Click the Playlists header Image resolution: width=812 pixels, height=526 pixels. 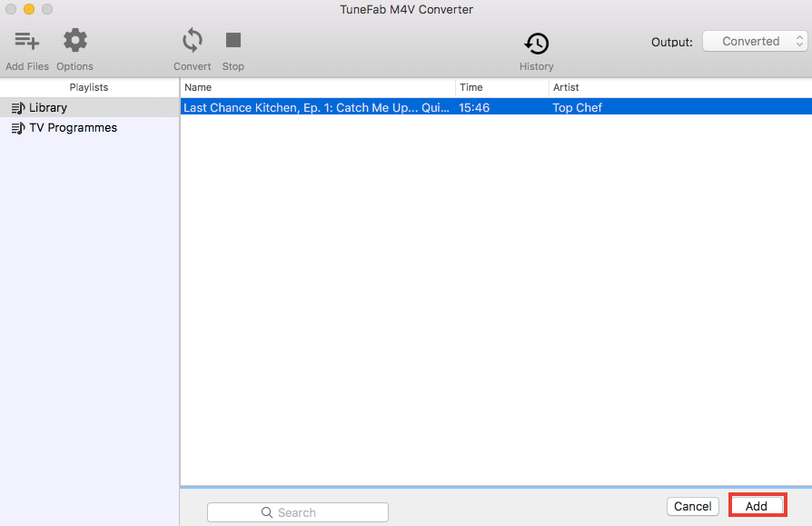pyautogui.click(x=89, y=87)
